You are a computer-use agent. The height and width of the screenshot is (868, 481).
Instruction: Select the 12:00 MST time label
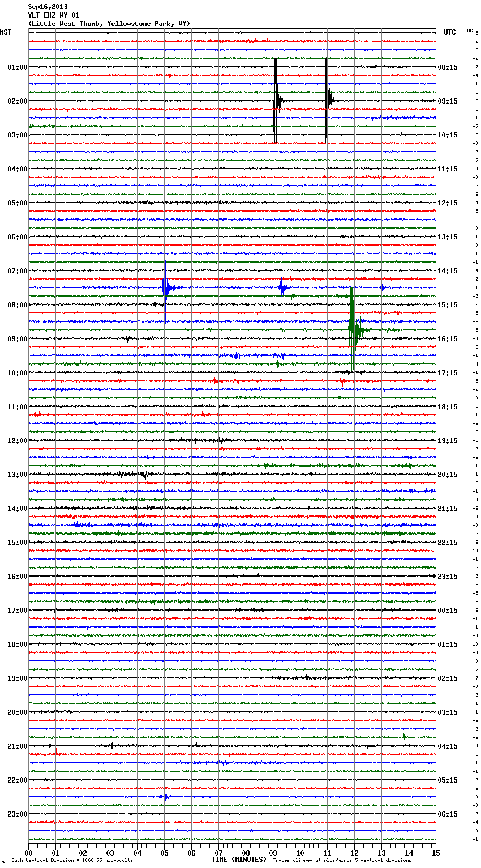[18, 441]
